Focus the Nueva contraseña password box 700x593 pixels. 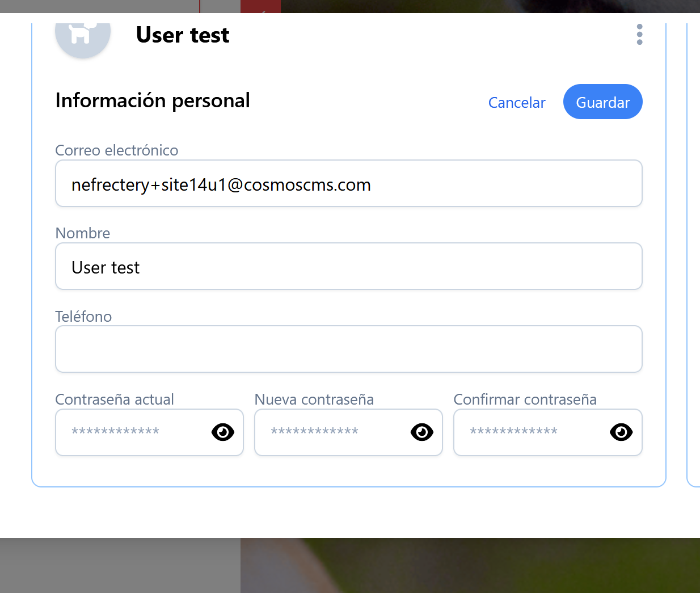point(330,432)
